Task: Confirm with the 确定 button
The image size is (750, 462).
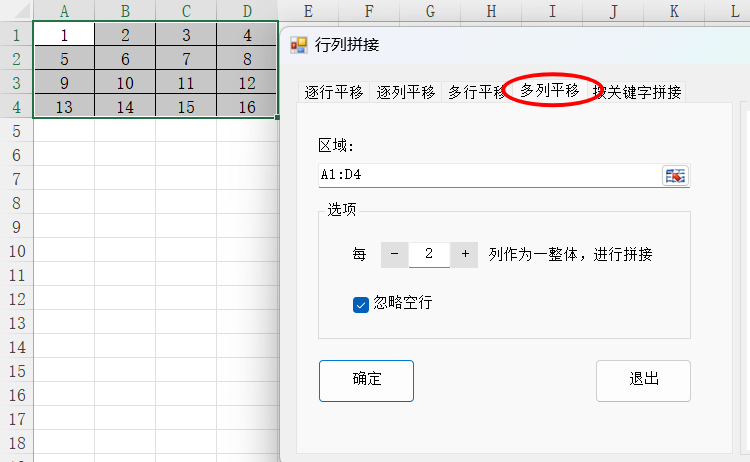Action: coord(366,381)
